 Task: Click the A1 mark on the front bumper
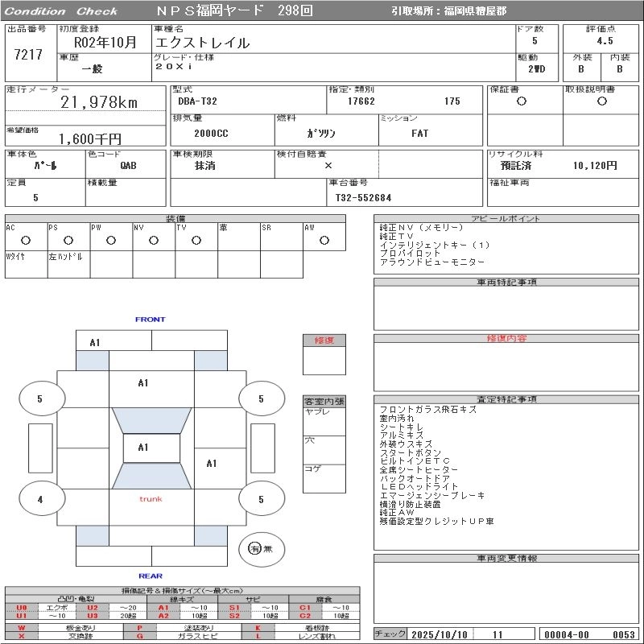tap(95, 343)
